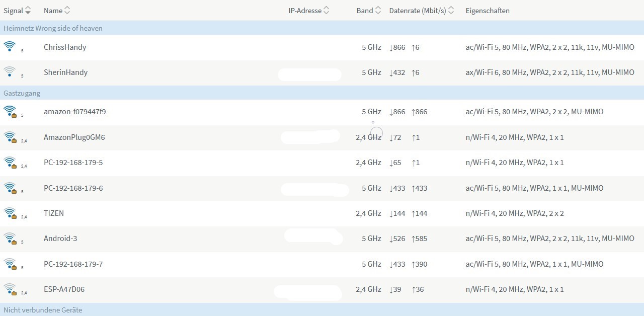Select the TIZEN device name

pyautogui.click(x=54, y=213)
